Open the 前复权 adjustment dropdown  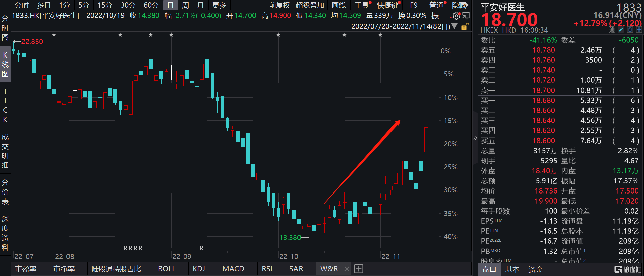click(280, 5)
